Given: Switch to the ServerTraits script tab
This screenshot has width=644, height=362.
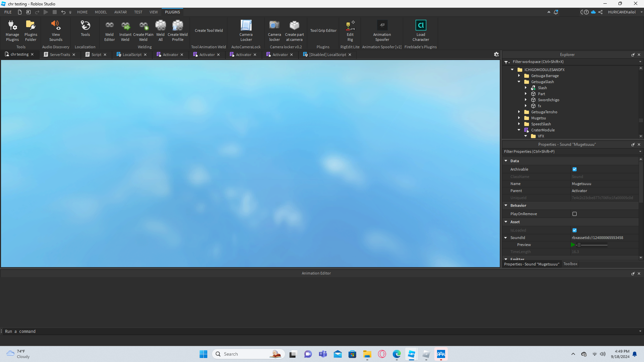Looking at the screenshot, I should (x=60, y=55).
